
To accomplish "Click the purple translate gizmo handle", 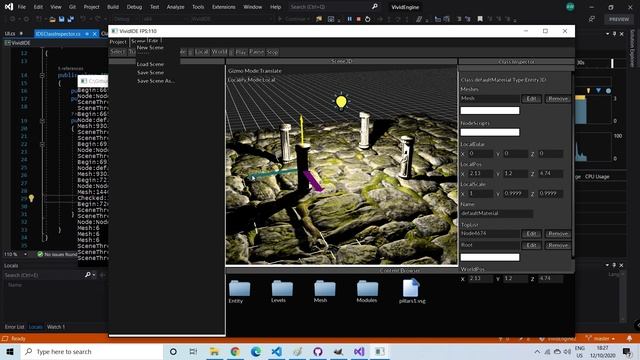I will coord(313,181).
